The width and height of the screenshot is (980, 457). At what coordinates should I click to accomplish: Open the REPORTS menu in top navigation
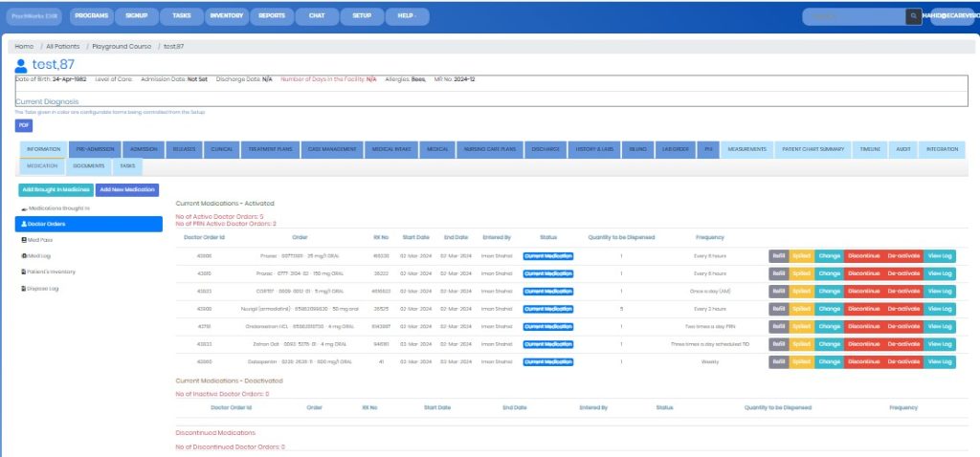272,16
